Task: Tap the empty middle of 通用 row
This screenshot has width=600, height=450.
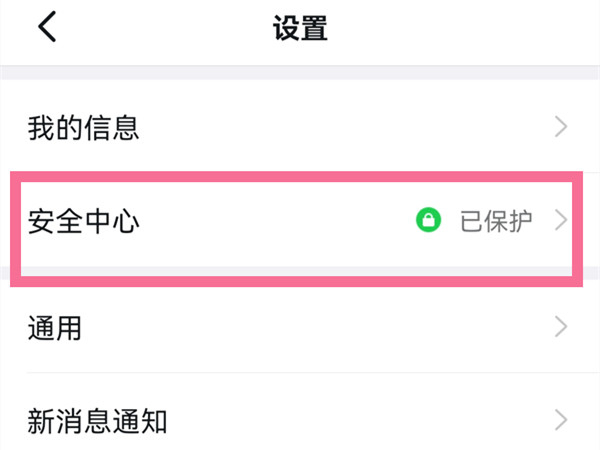Action: pos(300,327)
